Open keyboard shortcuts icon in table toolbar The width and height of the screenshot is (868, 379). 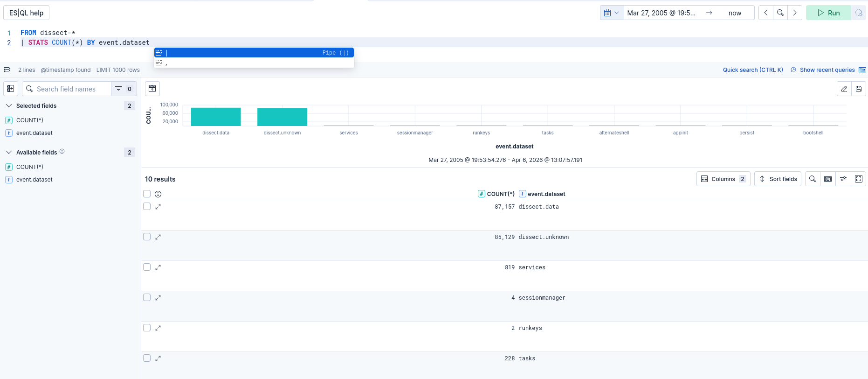click(828, 179)
